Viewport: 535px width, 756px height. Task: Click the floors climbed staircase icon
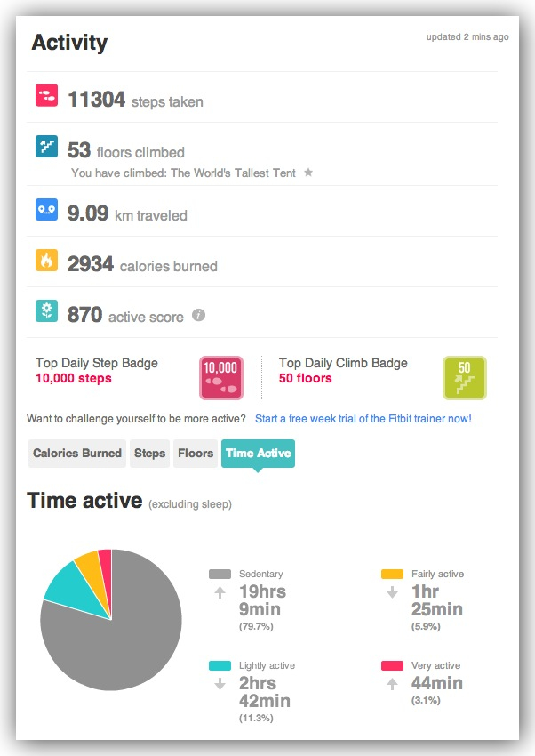[46, 146]
